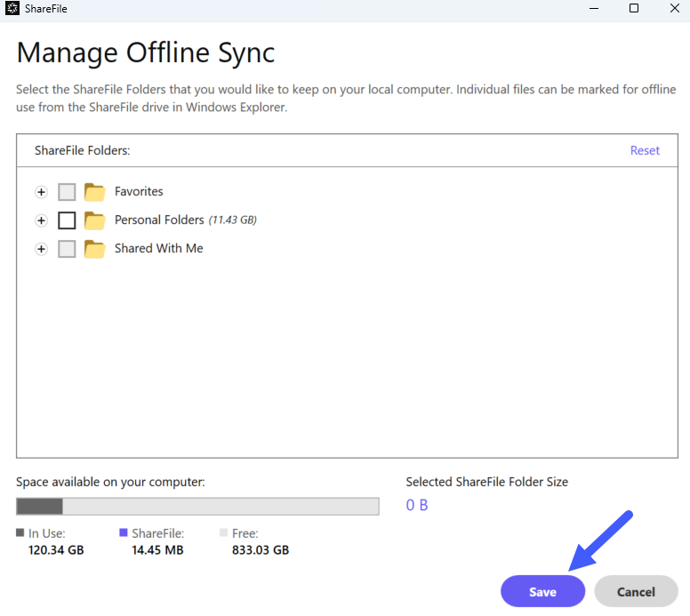Click the (11.43 GB) size text
Screen dimensions: 690x616
point(232,220)
